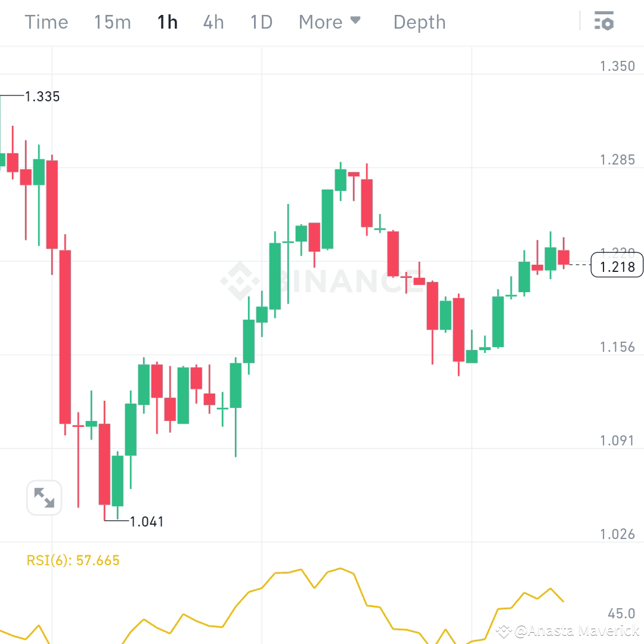The height and width of the screenshot is (644, 644).
Task: Click the list-with-gear chart options icon
Action: tap(605, 21)
